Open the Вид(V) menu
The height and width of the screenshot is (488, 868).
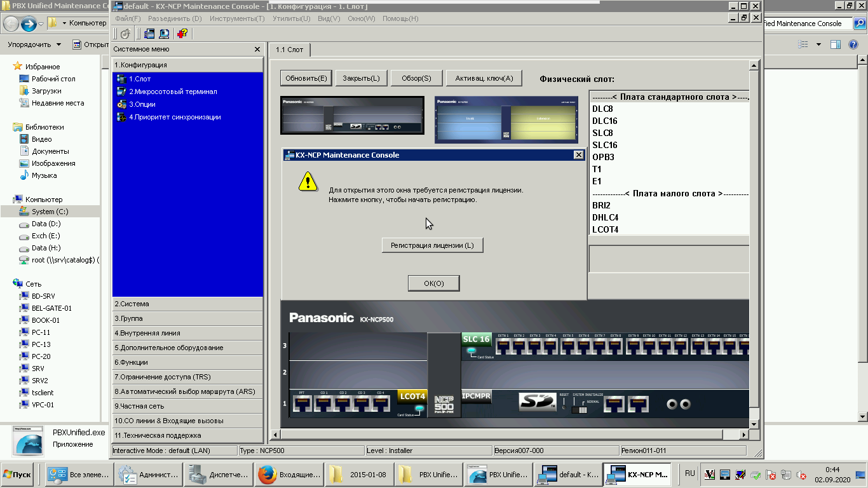pos(329,18)
